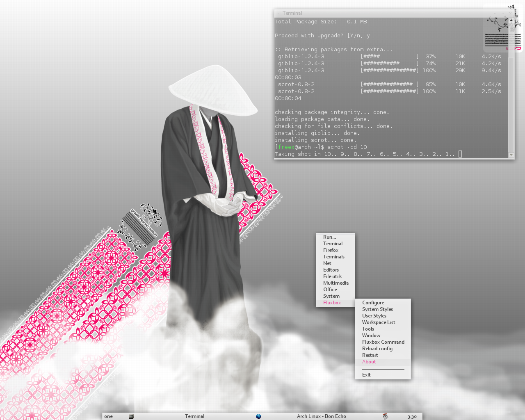Focus the 'Arch Linux - Bon Echo' task
This screenshot has width=525, height=420.
tap(322, 416)
